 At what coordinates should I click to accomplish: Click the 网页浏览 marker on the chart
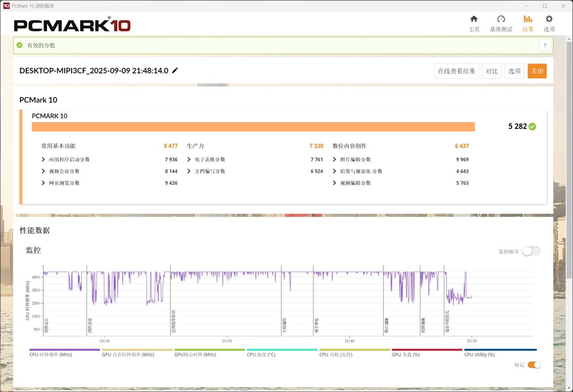coord(90,325)
